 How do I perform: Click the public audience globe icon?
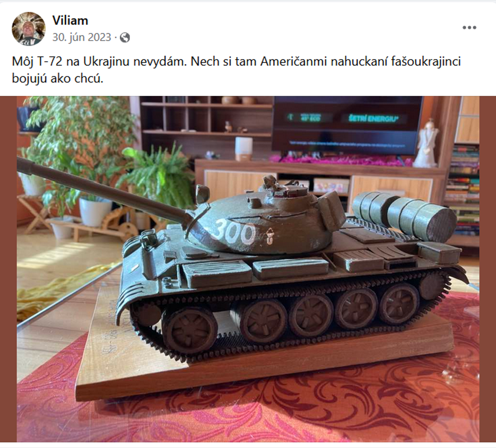click(x=125, y=38)
